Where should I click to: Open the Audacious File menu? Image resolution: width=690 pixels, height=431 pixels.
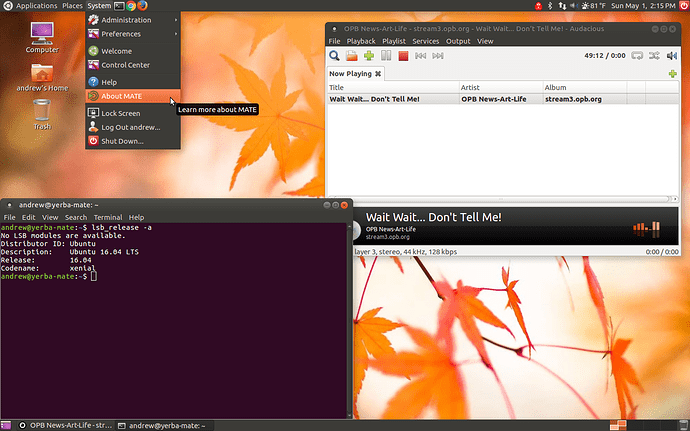[334, 41]
